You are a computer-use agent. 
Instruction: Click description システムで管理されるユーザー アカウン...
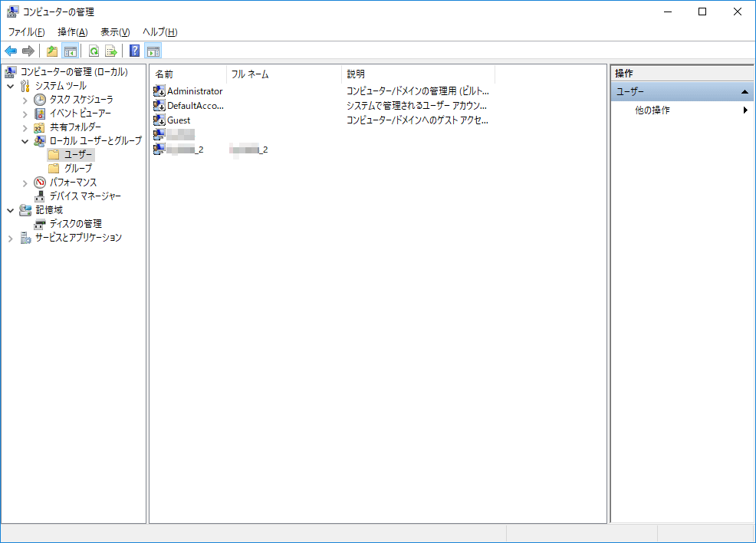pyautogui.click(x=416, y=105)
